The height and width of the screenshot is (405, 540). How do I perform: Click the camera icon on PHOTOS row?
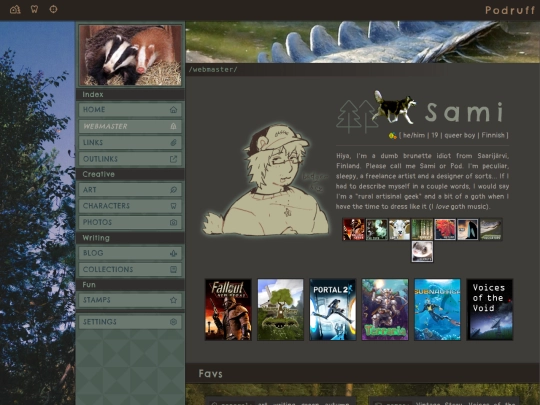click(x=173, y=222)
